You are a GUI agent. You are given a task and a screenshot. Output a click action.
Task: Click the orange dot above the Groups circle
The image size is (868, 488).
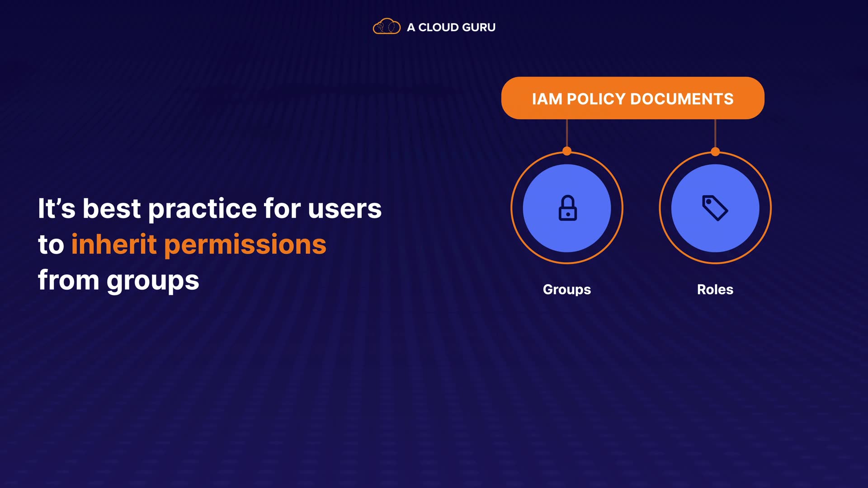(567, 151)
